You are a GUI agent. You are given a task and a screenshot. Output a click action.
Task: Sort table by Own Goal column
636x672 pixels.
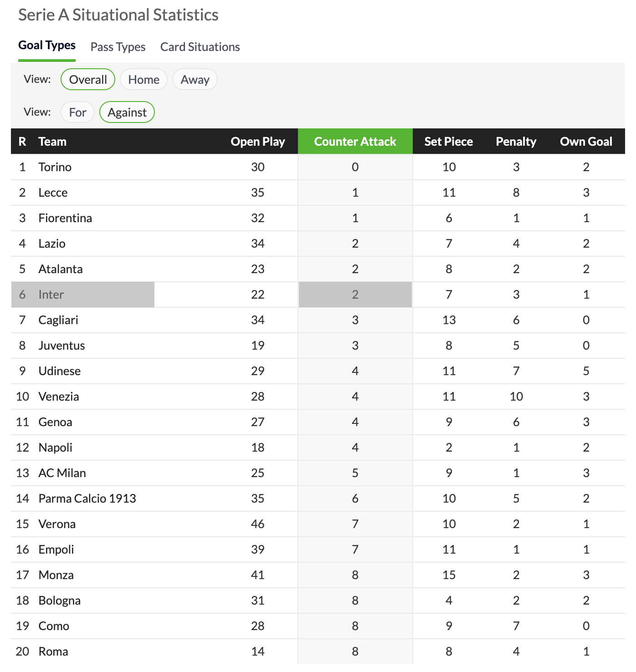click(x=586, y=142)
